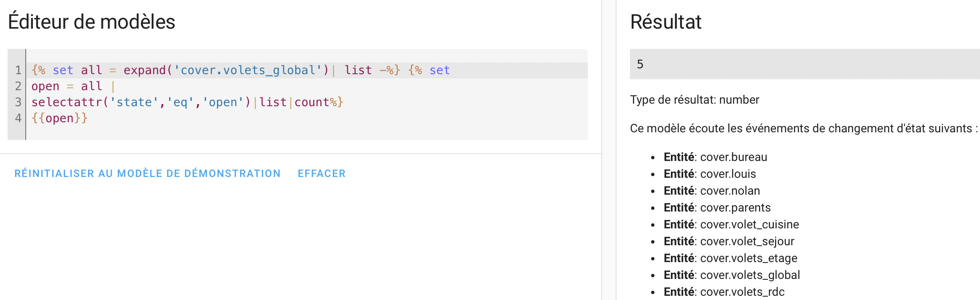This screenshot has width=980, height=300.
Task: Click the Réinitialiser au modèle de démonstration button
Action: click(x=148, y=174)
